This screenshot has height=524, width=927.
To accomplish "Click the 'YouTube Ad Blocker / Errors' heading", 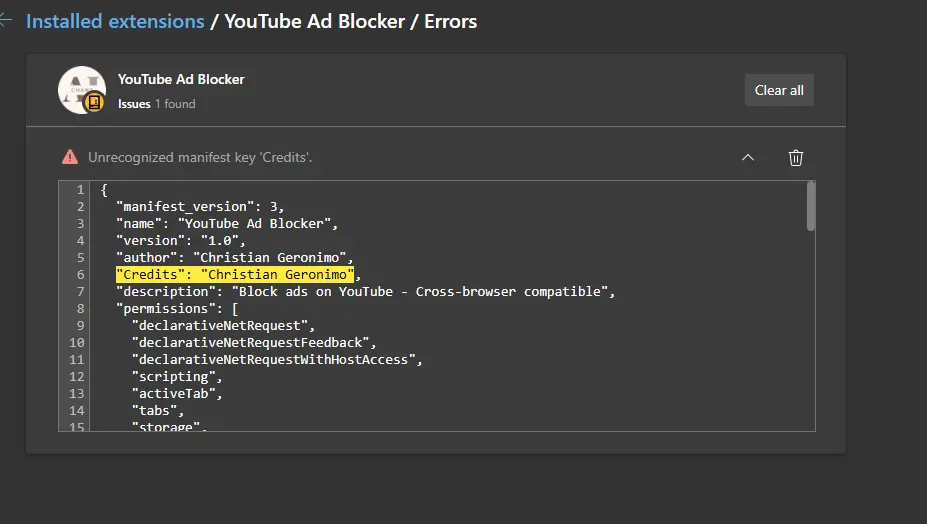I will [x=351, y=21].
